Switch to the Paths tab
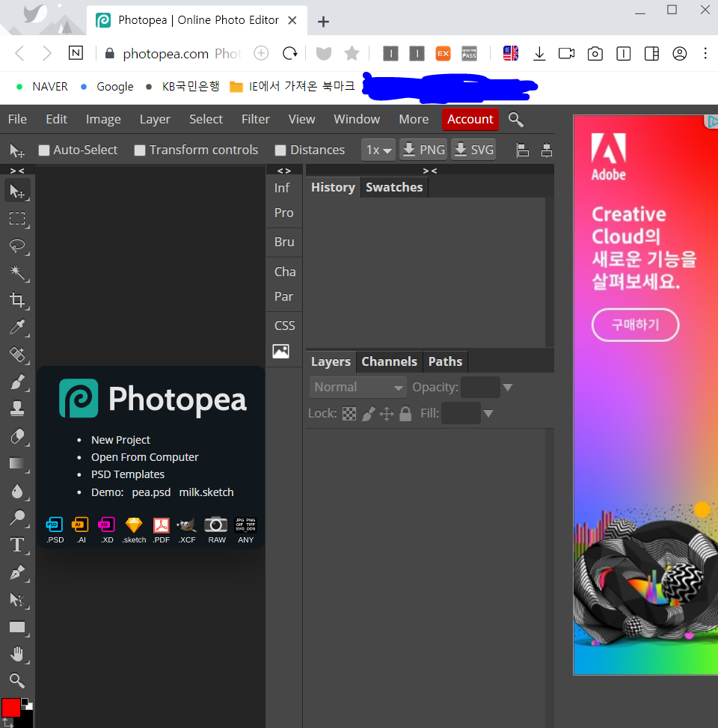Viewport: 718px width, 728px height. (445, 361)
